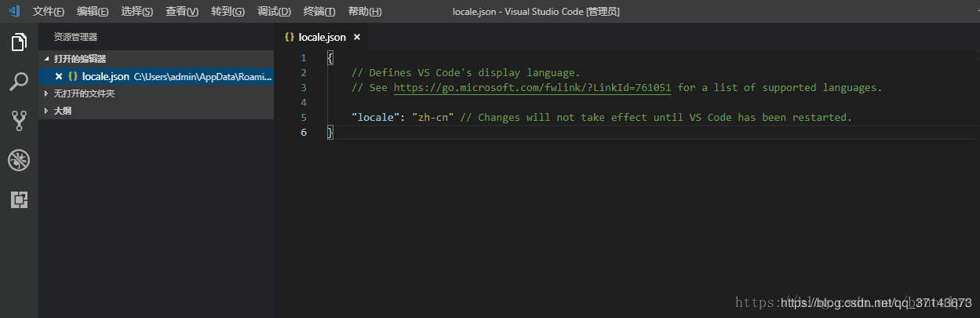Click the 'Changes will not take effect' comment
980x318 pixels.
655,118
